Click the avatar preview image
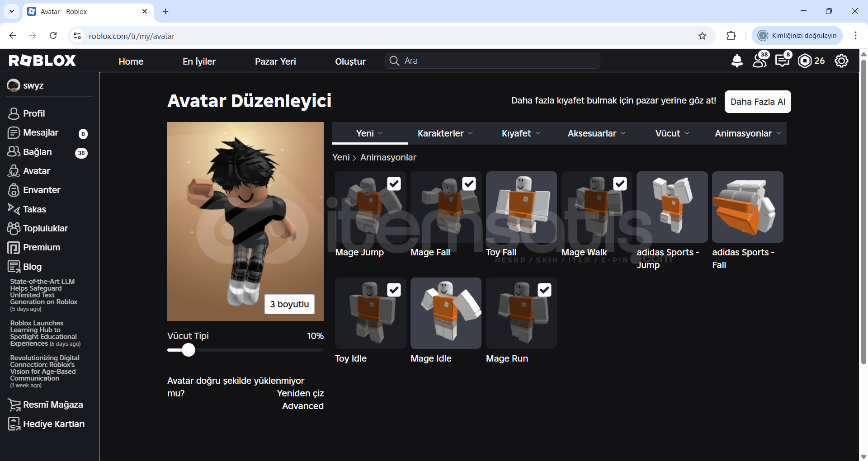 click(x=245, y=221)
